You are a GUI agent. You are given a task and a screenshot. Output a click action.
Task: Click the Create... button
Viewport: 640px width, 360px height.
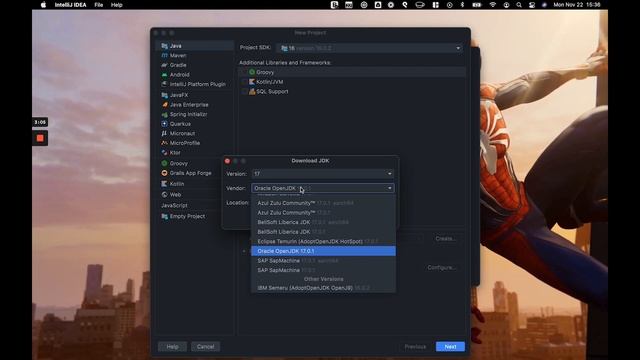[x=445, y=238]
